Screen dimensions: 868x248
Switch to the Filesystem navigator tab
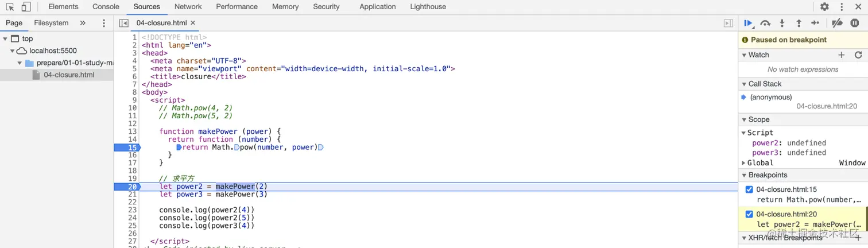coord(51,23)
